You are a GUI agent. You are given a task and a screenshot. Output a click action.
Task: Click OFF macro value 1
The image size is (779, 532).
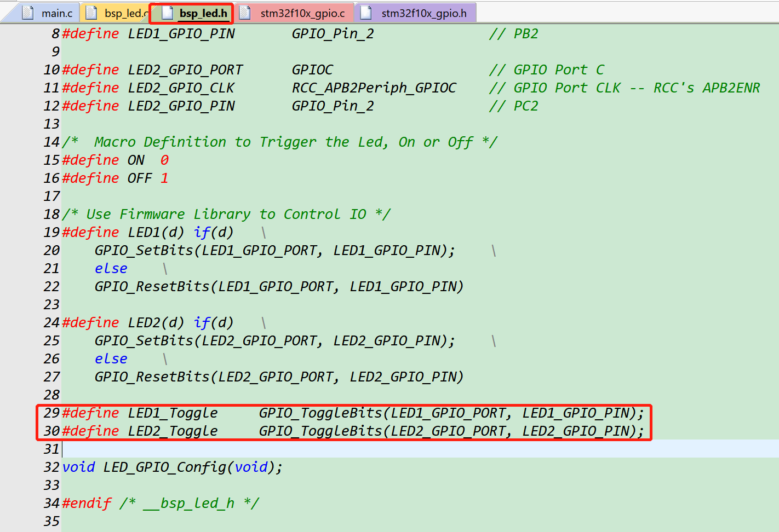point(164,178)
